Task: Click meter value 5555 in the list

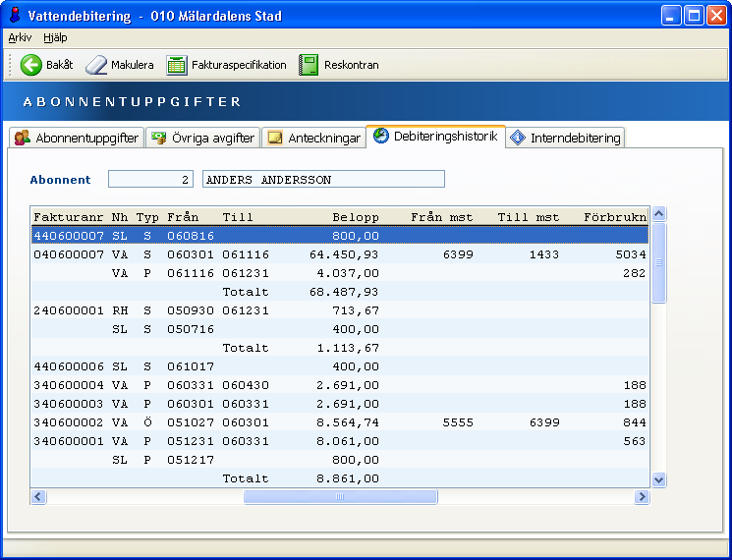Action: point(458,422)
